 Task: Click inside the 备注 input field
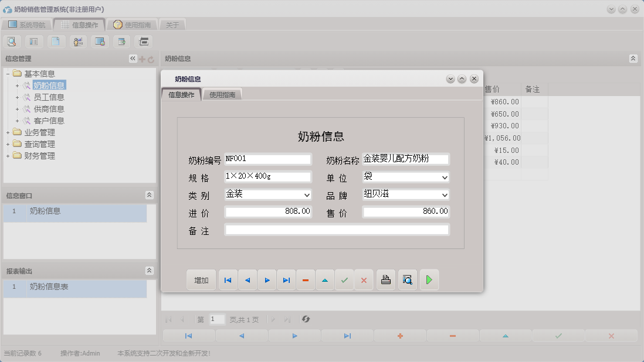pyautogui.click(x=337, y=229)
